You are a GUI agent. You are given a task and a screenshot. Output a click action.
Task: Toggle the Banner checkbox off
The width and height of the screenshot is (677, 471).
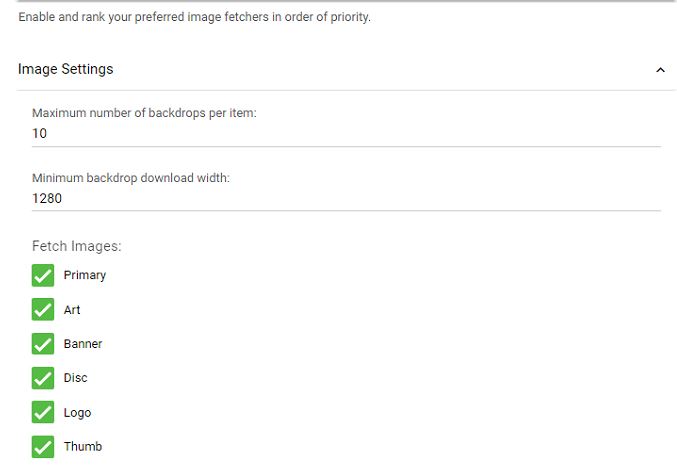coord(43,344)
